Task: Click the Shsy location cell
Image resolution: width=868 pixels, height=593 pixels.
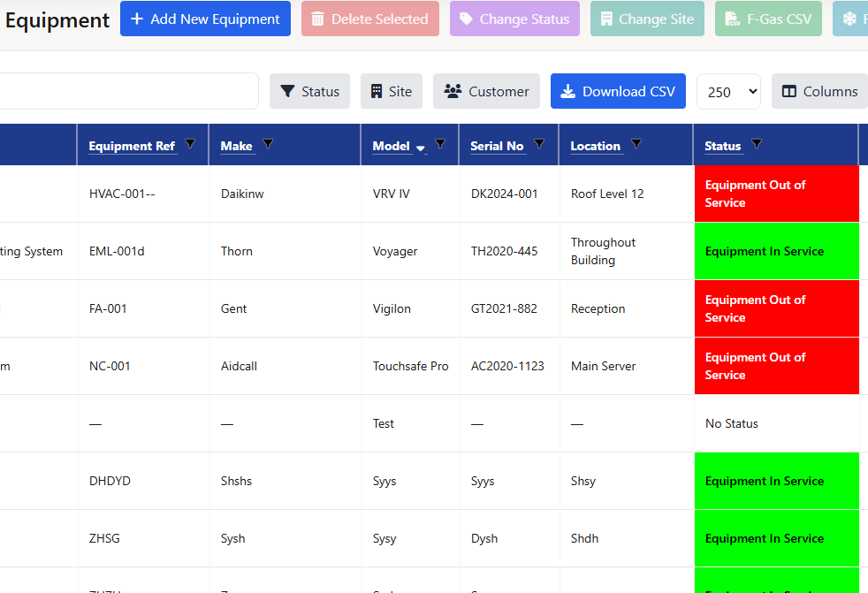Action: (x=627, y=481)
